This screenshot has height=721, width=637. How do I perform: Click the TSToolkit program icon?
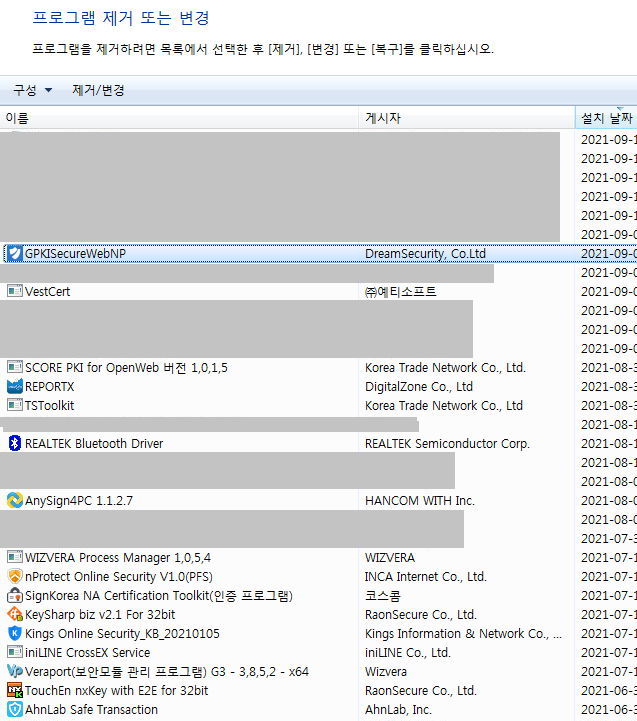15,405
